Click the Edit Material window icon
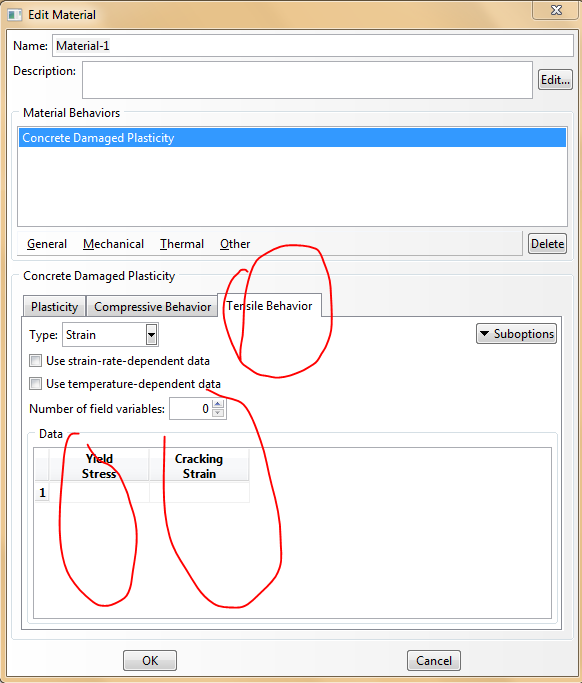This screenshot has height=683, width=582. [x=14, y=15]
